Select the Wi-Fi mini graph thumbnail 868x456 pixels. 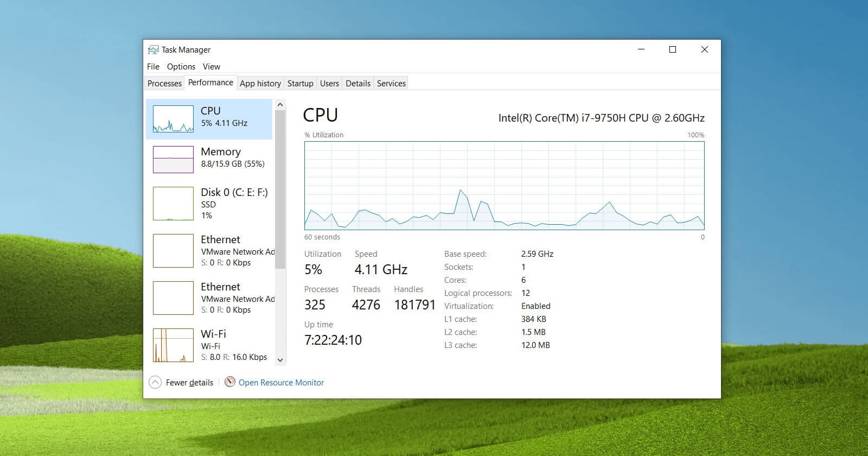click(x=173, y=345)
